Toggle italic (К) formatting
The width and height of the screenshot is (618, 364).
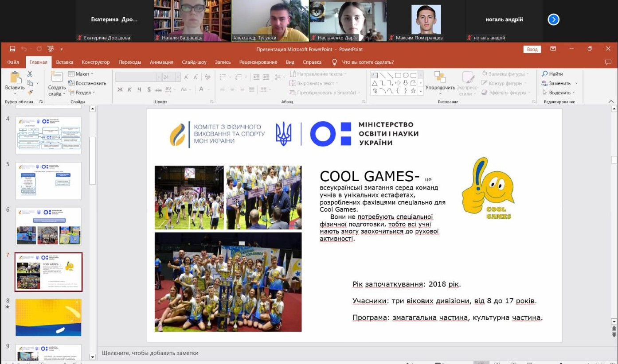click(x=129, y=89)
